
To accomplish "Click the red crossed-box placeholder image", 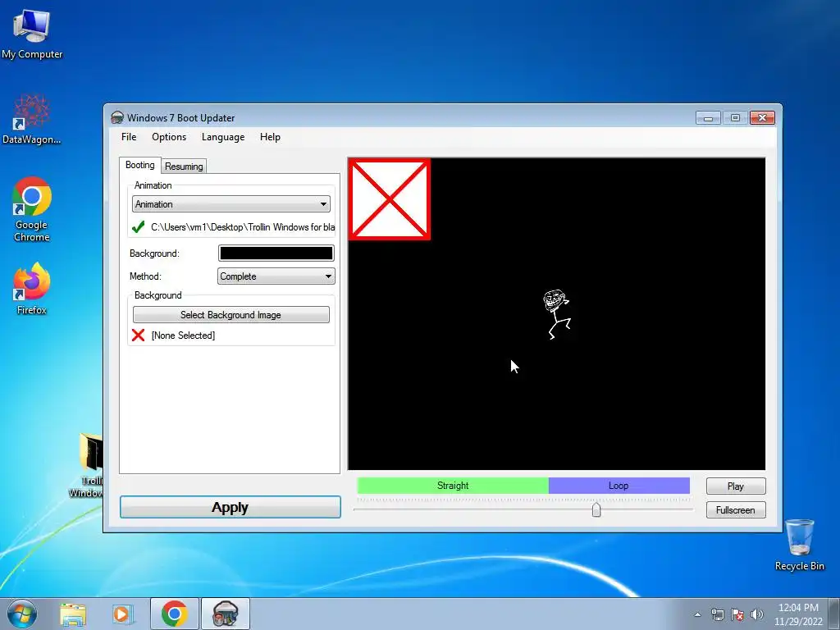I will point(390,199).
